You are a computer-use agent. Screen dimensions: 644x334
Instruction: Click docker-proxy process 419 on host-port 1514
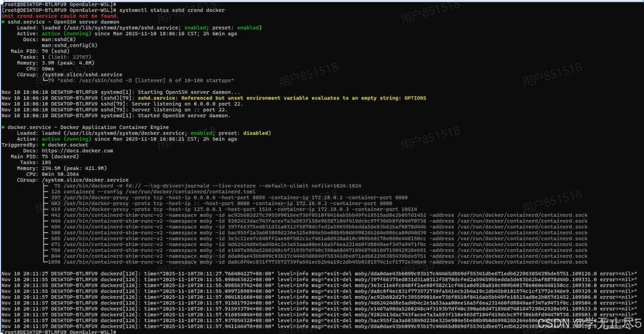tap(231, 209)
